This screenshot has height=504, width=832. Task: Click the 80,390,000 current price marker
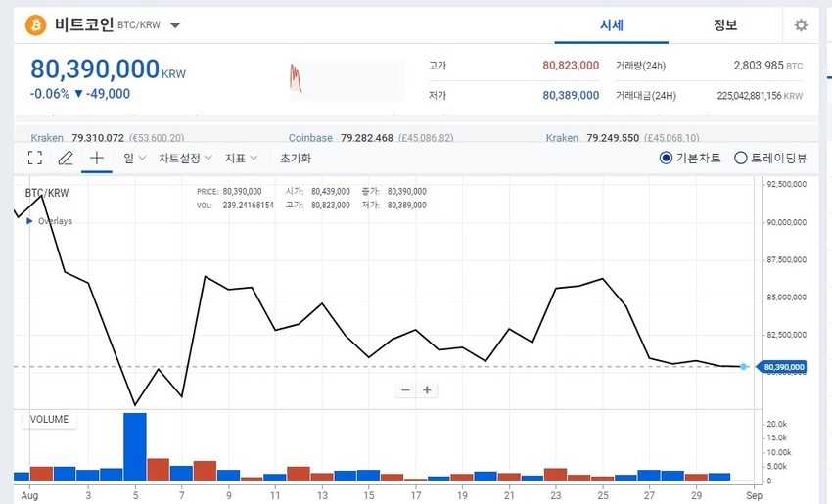coord(782,367)
